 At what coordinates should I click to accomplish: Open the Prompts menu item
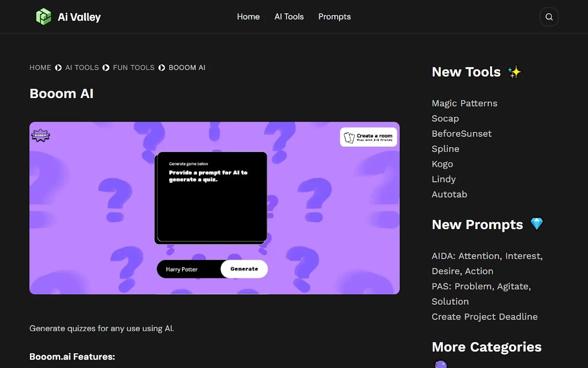pos(335,17)
